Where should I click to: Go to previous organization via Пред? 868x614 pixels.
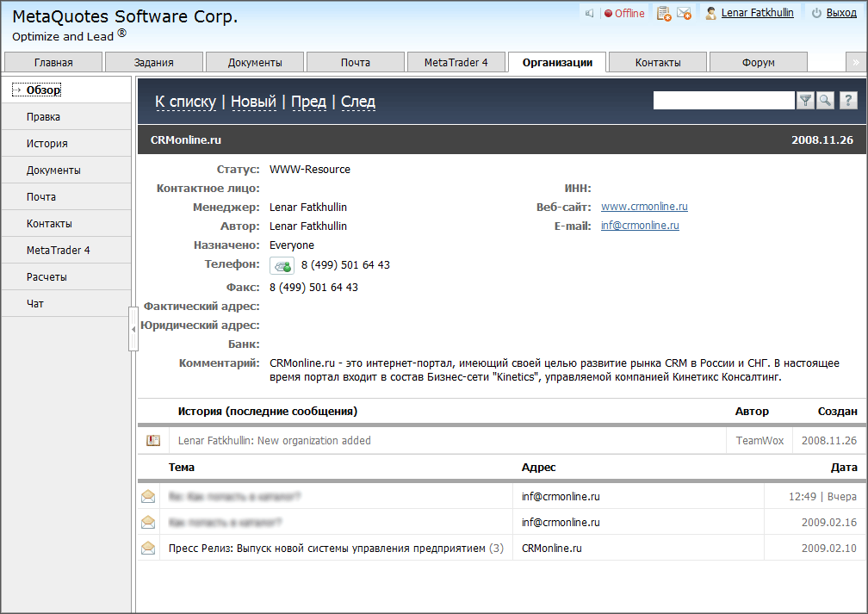coord(308,102)
